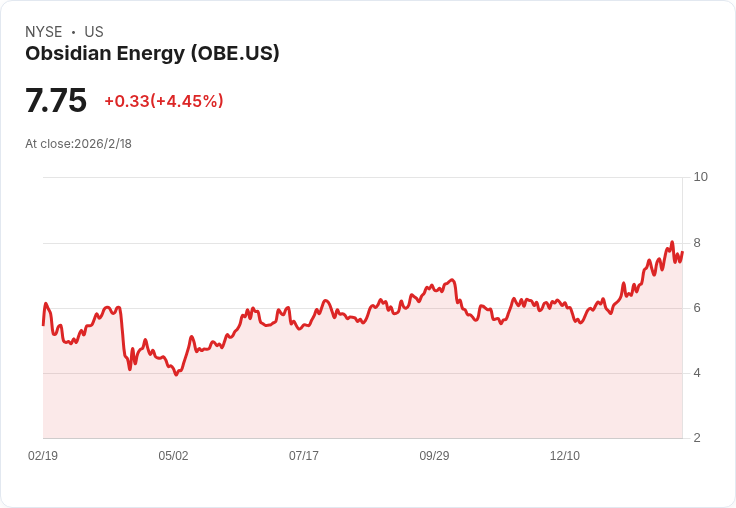Click the +0.33(+4.45%) change value
This screenshot has height=508, width=736.
[164, 101]
